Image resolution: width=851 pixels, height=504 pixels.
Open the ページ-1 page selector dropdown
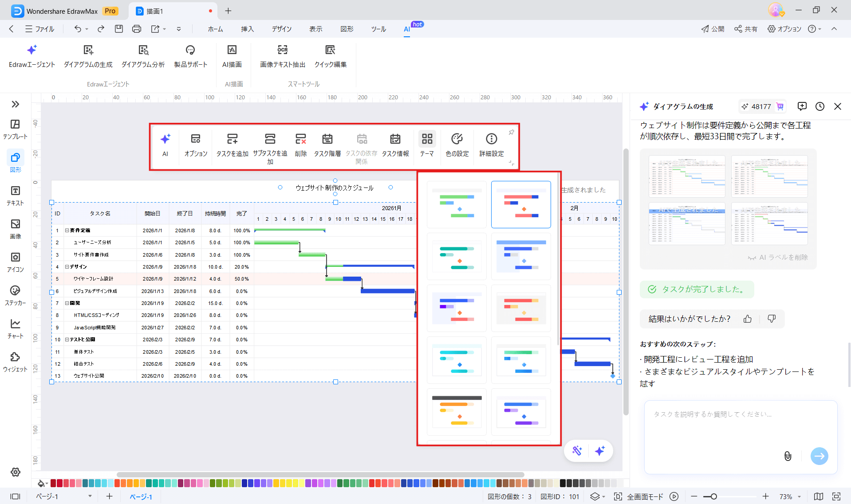91,496
